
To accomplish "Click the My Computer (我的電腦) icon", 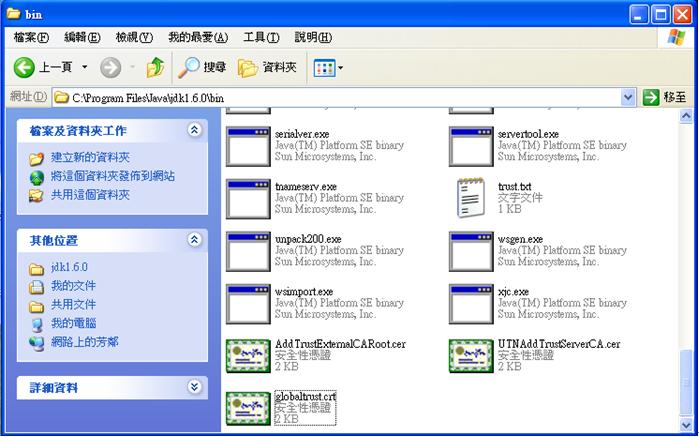I will click(x=36, y=324).
